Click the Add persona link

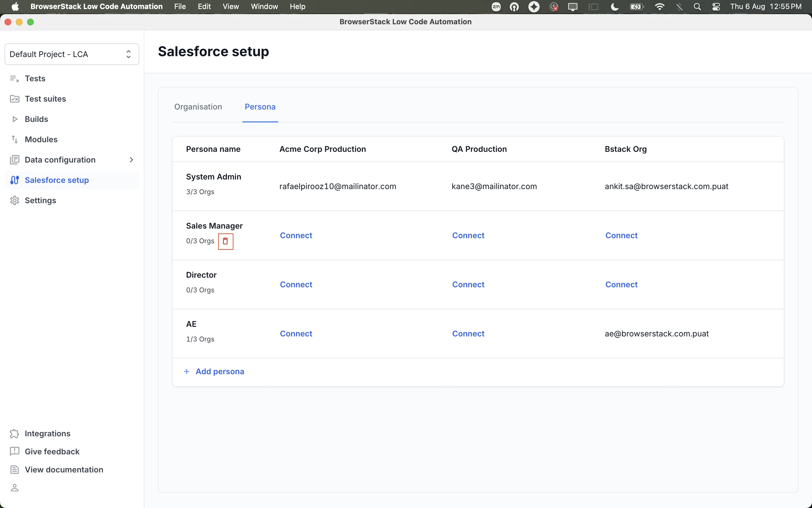[220, 371]
